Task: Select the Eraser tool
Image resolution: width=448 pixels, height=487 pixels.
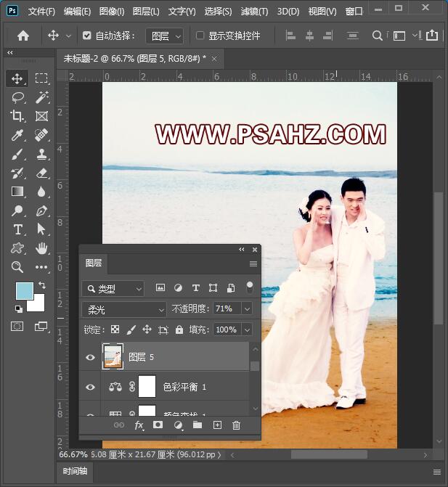Action: point(41,173)
